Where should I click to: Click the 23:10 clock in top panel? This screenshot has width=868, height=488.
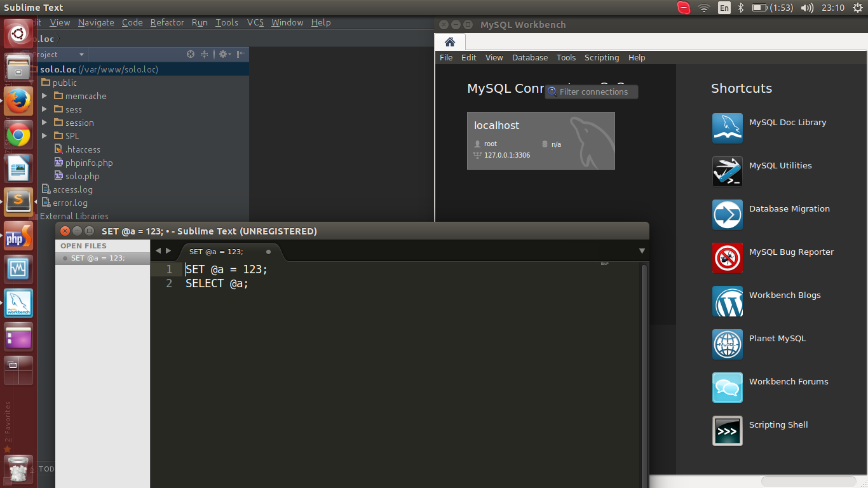tap(832, 8)
